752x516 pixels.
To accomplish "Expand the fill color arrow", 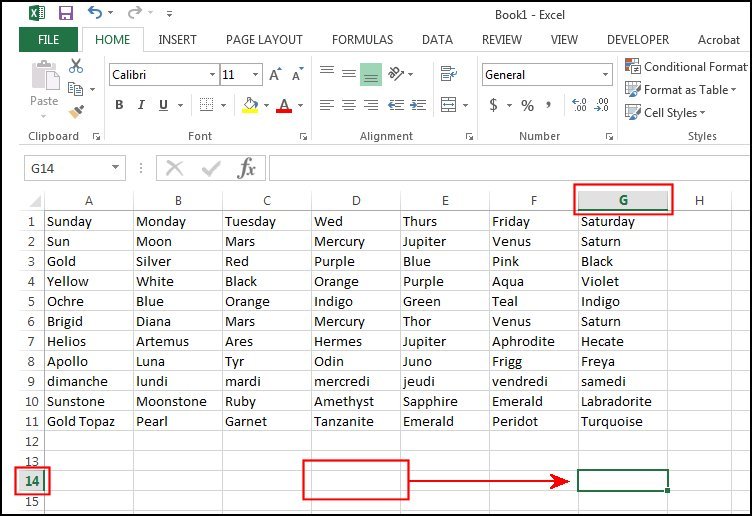I will tap(266, 105).
